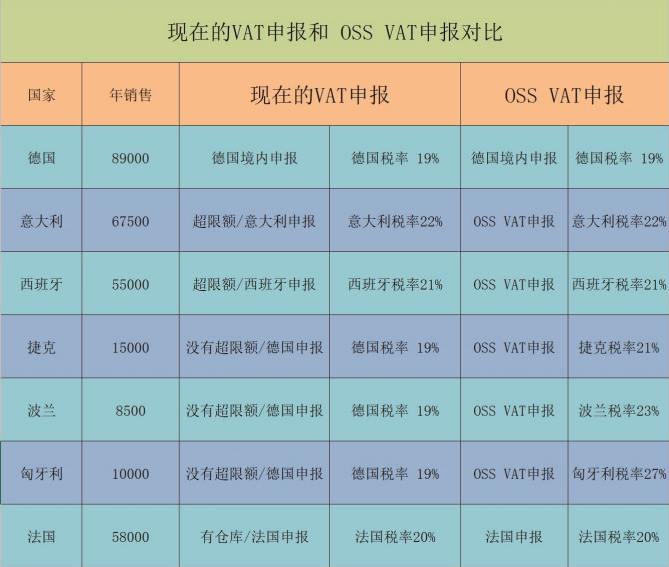The height and width of the screenshot is (567, 669).
Task: Click the 德国境内申报 cell under 现在的VAT申报
Action: (255, 157)
